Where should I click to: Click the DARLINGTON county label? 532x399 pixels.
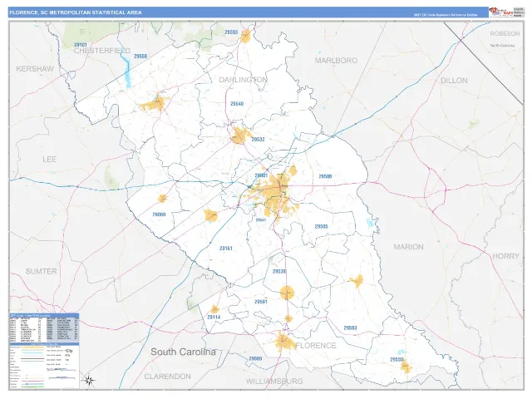pos(243,80)
